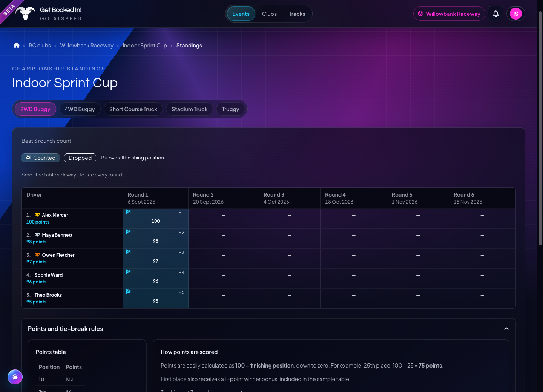
Task: Click the Willowbank Raceway header button
Action: tap(449, 14)
